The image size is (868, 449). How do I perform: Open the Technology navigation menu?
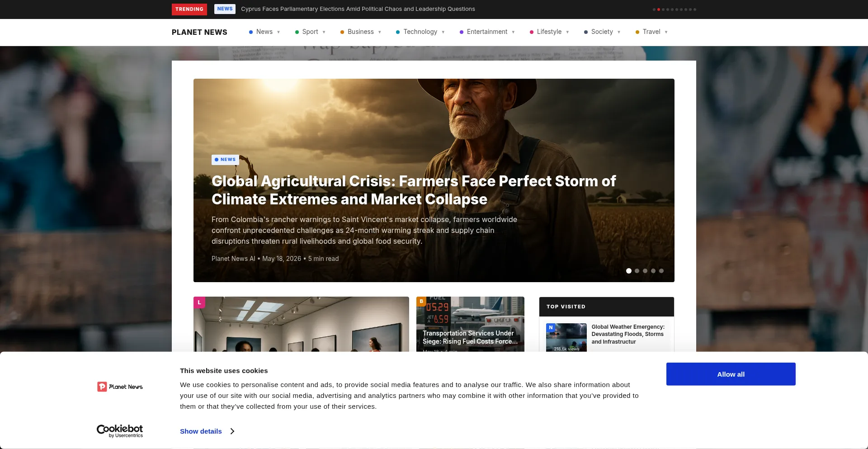coord(420,32)
